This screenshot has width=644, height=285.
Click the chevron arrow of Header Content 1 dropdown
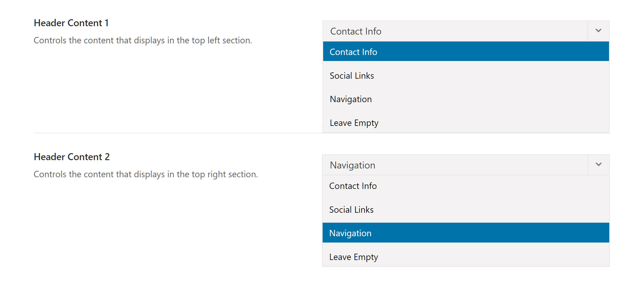[x=598, y=31]
